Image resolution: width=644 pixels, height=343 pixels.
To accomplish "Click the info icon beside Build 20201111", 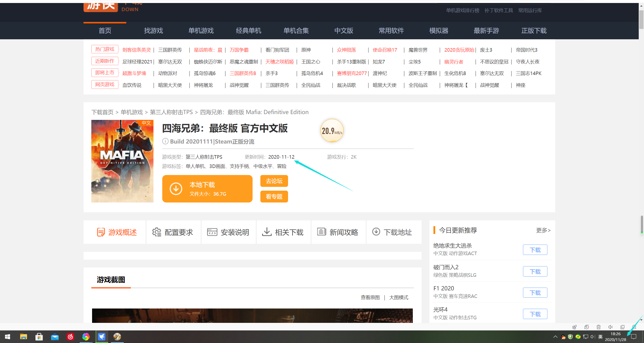I will pyautogui.click(x=165, y=141).
